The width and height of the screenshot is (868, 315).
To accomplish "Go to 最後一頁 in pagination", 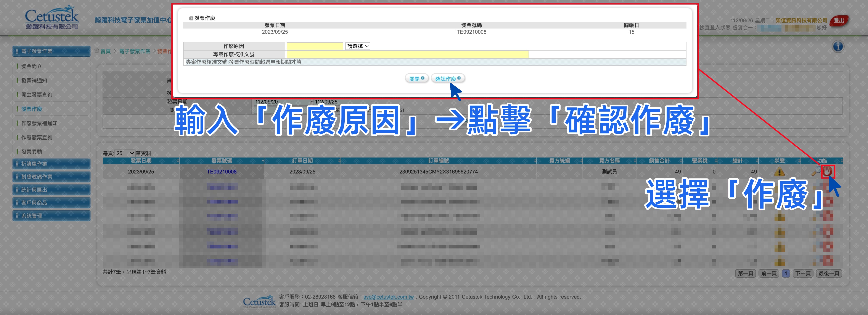I will (829, 273).
